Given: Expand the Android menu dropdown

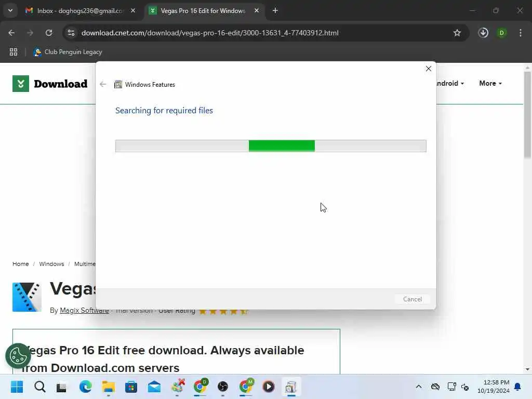Looking at the screenshot, I should coord(450,83).
